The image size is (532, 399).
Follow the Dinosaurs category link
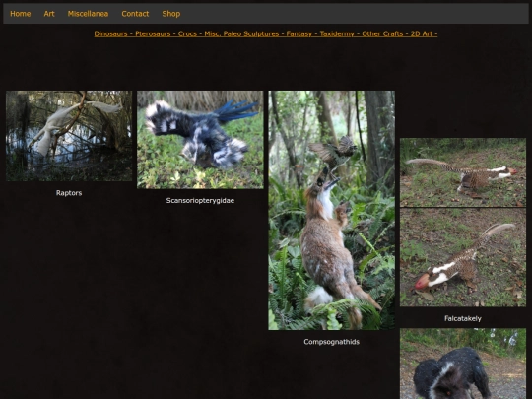point(110,33)
